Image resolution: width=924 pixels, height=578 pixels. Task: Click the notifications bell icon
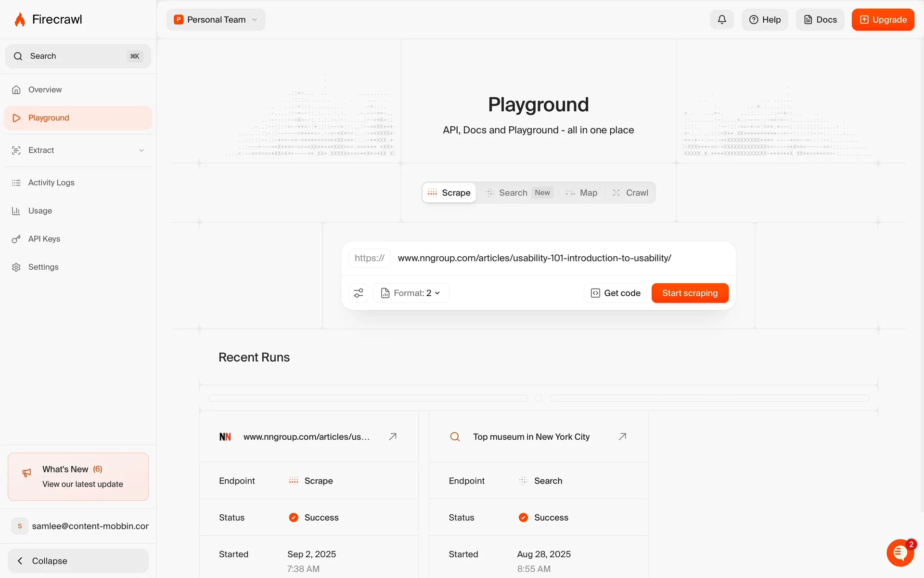coord(721,20)
